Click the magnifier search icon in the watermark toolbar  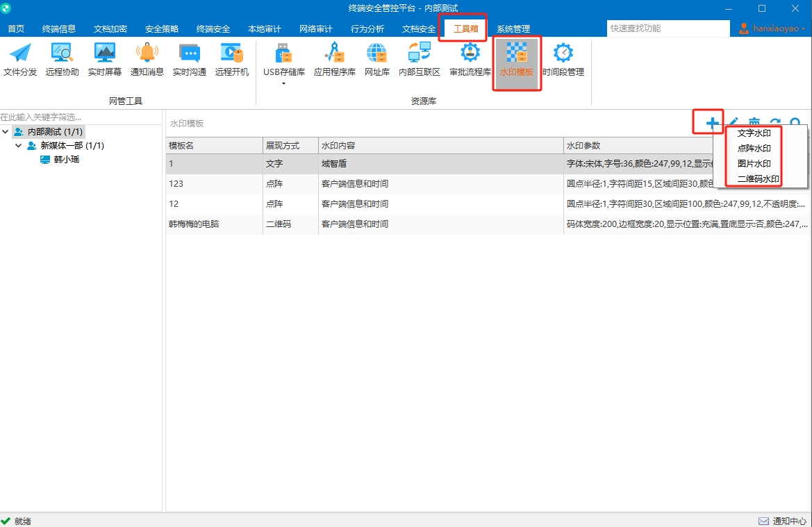795,122
